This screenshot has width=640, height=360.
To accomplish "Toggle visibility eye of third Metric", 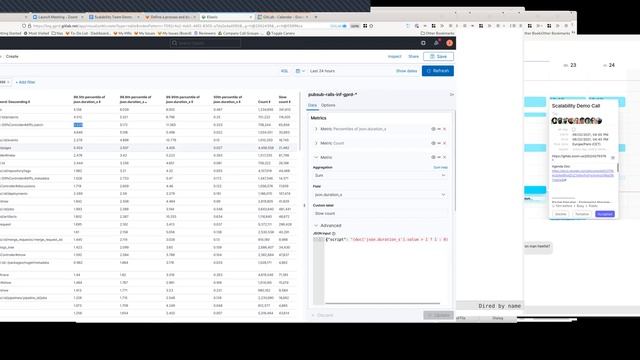I will pyautogui.click(x=433, y=157).
